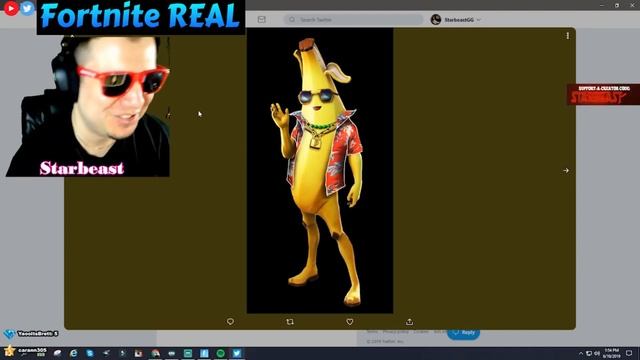Image resolution: width=640 pixels, height=360 pixels.
Task: Open Spotify from the taskbar
Action: [220, 353]
